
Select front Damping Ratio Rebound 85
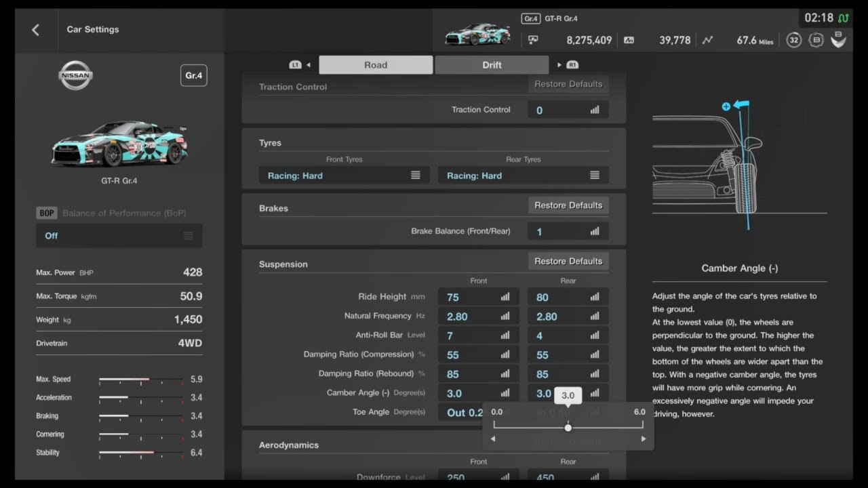(x=479, y=374)
